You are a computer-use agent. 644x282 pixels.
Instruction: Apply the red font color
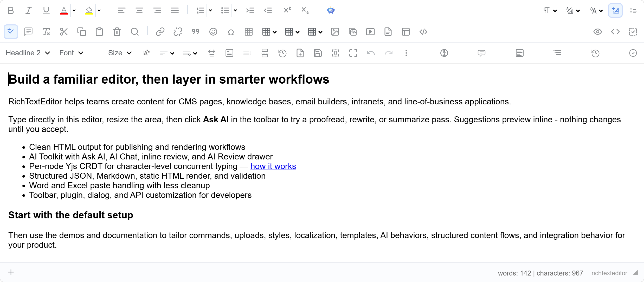64,10
